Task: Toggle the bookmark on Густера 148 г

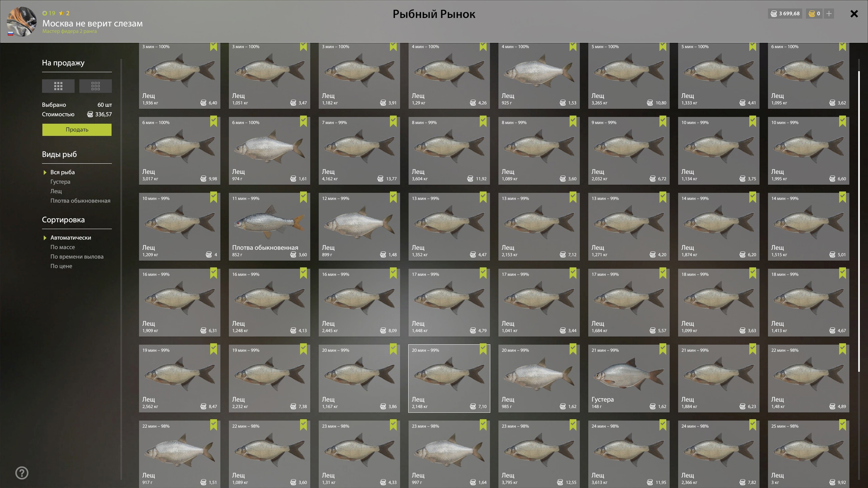Action: (x=663, y=349)
